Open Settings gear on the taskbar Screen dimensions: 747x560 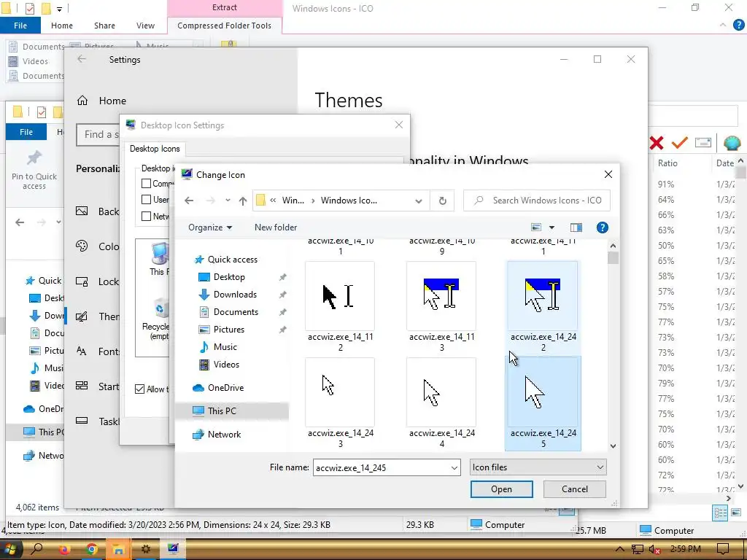pos(146,549)
